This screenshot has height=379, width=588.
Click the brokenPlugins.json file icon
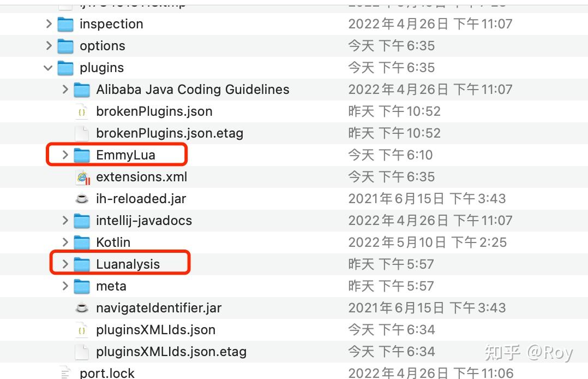click(x=82, y=111)
